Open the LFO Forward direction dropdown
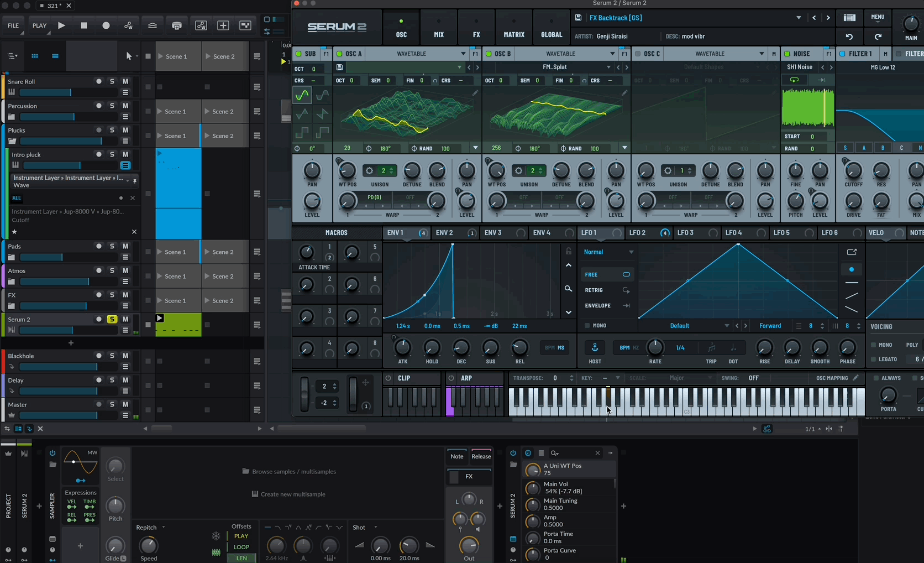 click(x=770, y=326)
